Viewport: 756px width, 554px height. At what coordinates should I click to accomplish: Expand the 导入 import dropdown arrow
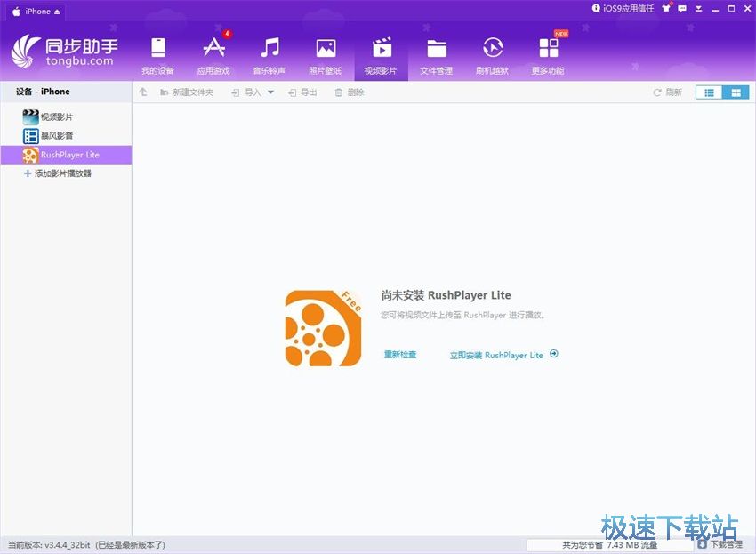click(x=271, y=92)
